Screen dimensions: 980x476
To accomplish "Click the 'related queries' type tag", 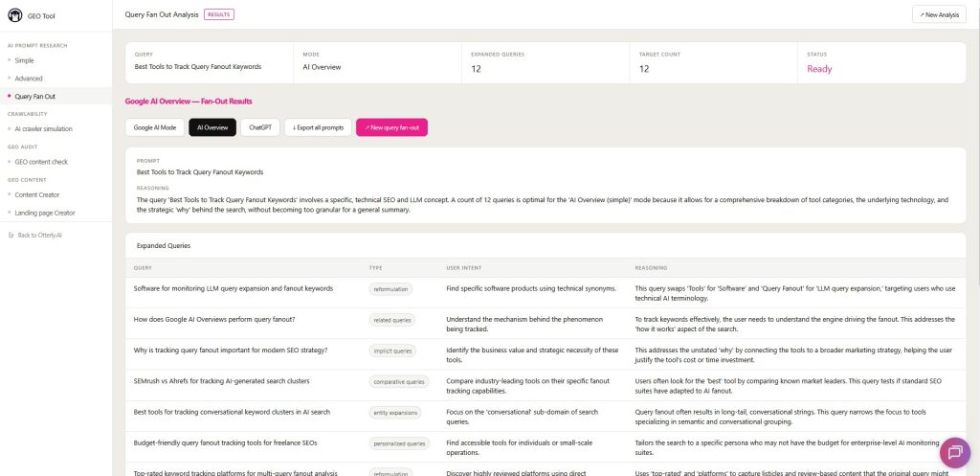I will [x=391, y=320].
